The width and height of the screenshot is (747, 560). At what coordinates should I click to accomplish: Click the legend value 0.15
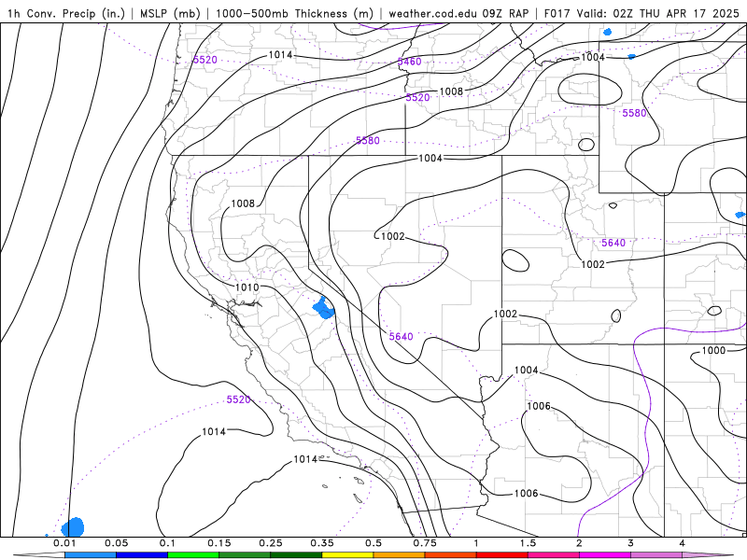pos(219,543)
